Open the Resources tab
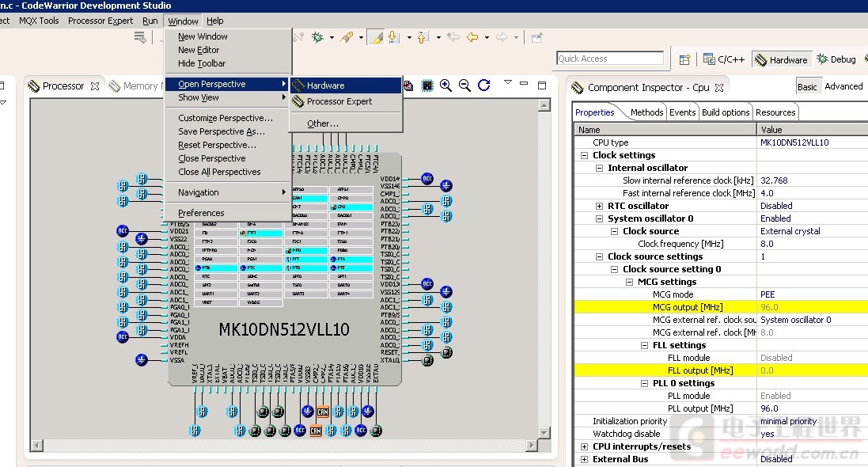This screenshot has height=467, width=868. coord(775,112)
